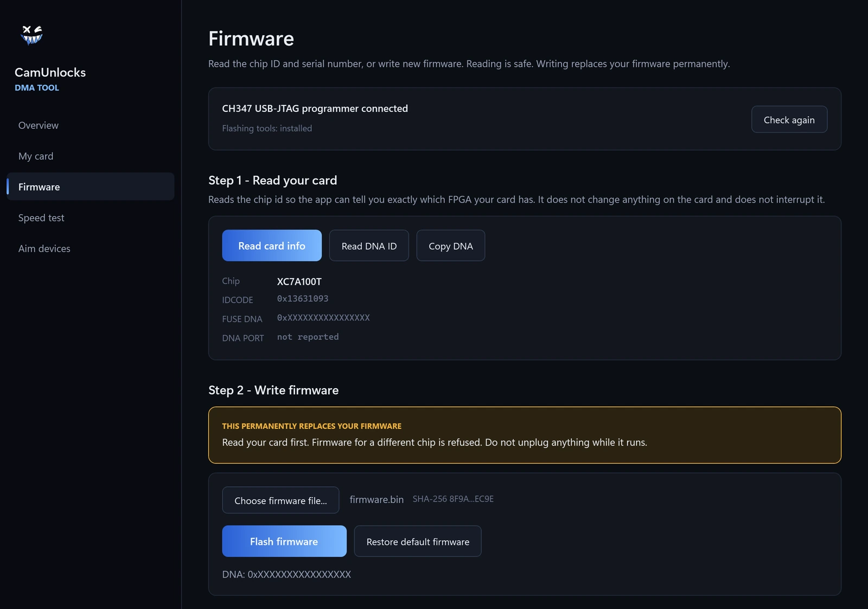Click the chip name XC7A100T
868x609 pixels.
[299, 282]
